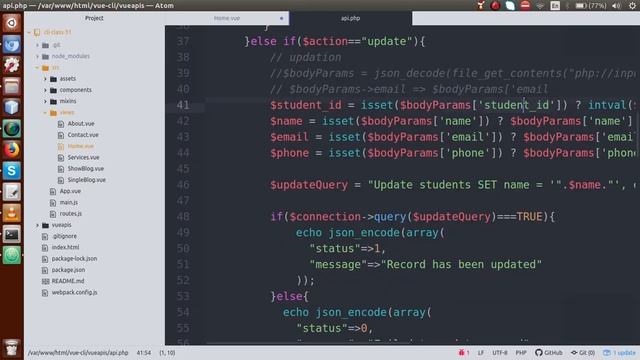Launch VLC media player from the dock

(x=11, y=213)
